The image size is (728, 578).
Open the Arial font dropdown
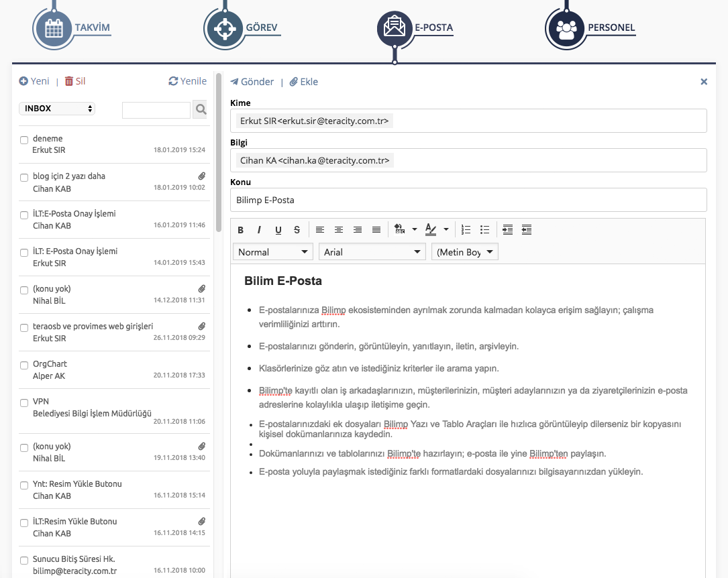[x=372, y=252]
